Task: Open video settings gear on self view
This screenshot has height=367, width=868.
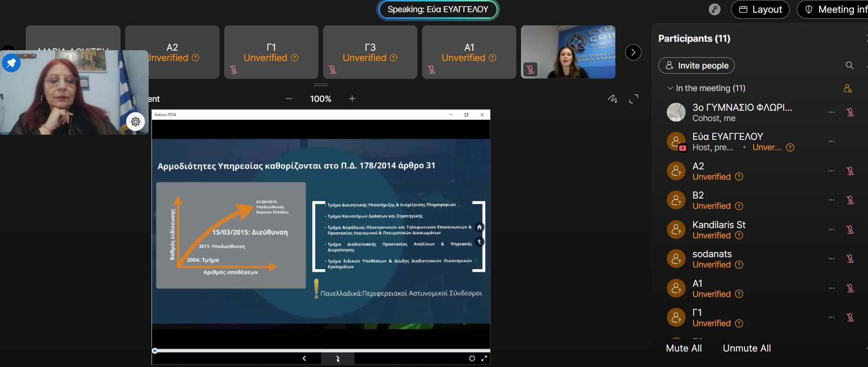Action: pyautogui.click(x=136, y=122)
